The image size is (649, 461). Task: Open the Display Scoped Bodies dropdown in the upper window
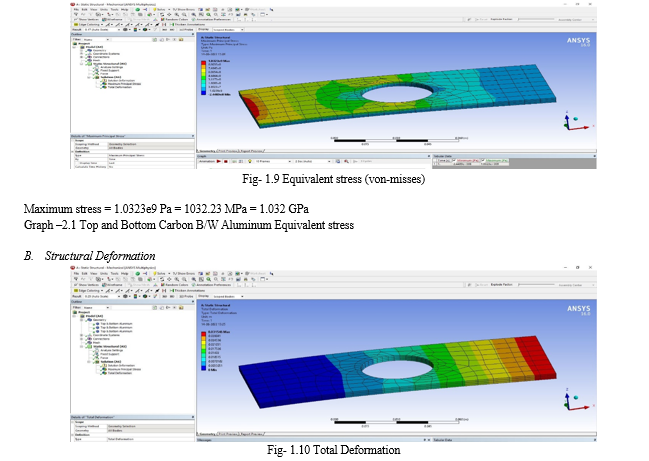coord(228,29)
